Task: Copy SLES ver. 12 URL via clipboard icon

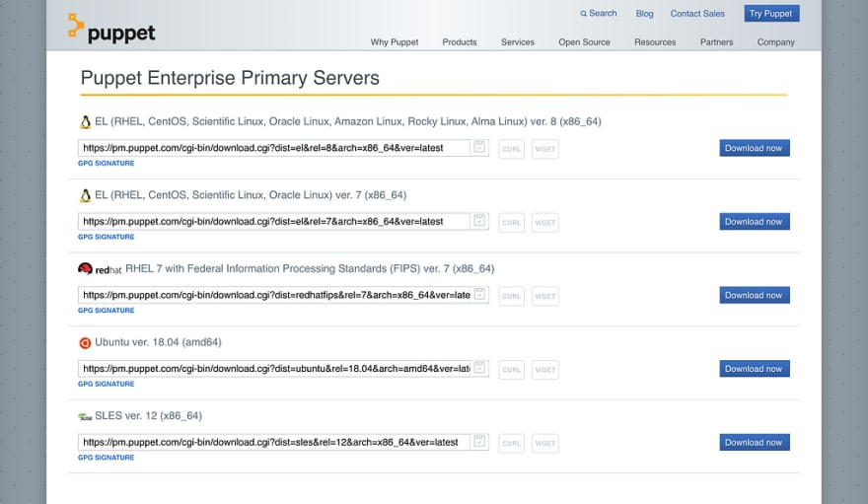Action: 479,442
